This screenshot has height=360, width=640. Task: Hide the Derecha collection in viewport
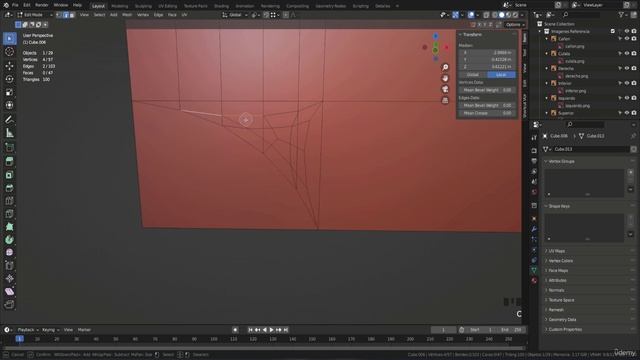(627, 69)
